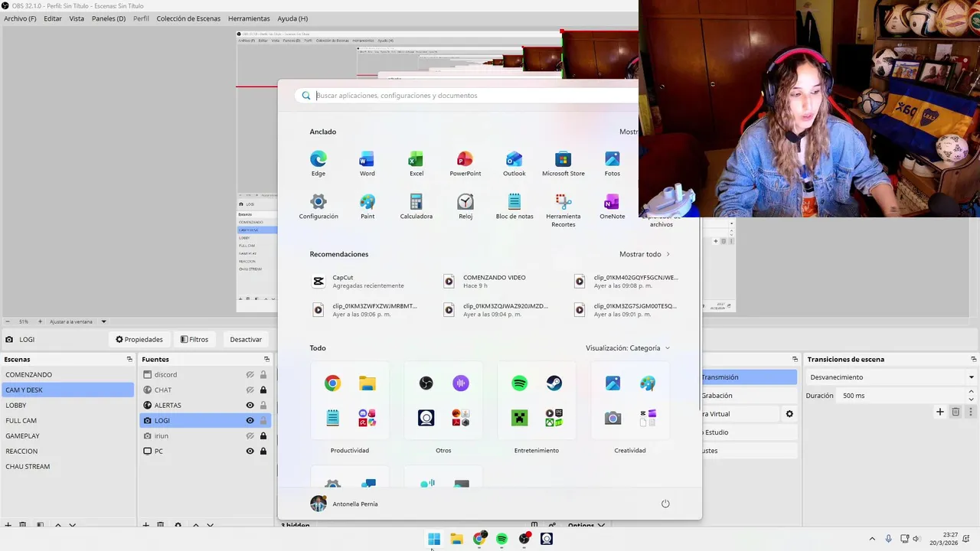
Task: Open OneNote pinned app
Action: tap(612, 207)
